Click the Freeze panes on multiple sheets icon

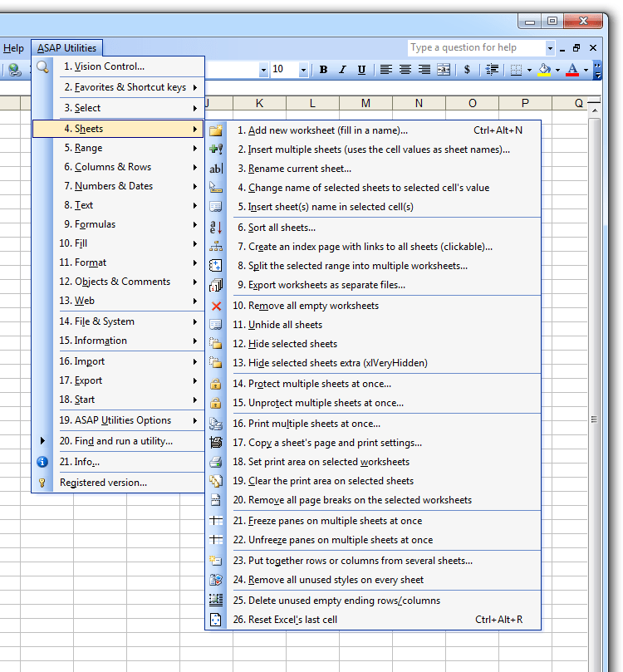pyautogui.click(x=216, y=521)
